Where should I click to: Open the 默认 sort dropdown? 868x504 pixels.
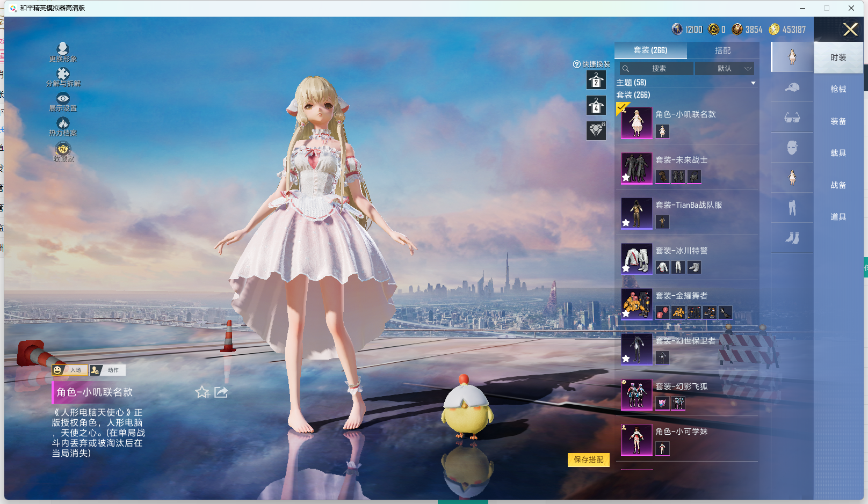coord(725,69)
